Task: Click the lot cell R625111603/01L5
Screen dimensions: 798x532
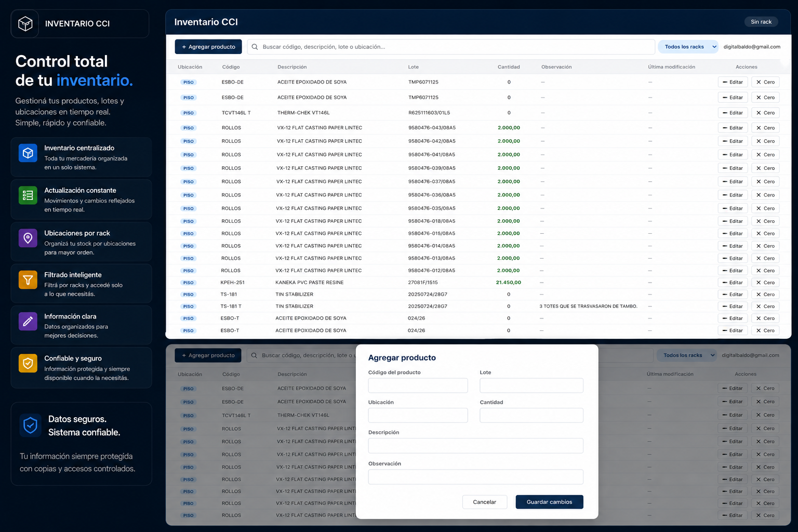Action: pos(429,113)
